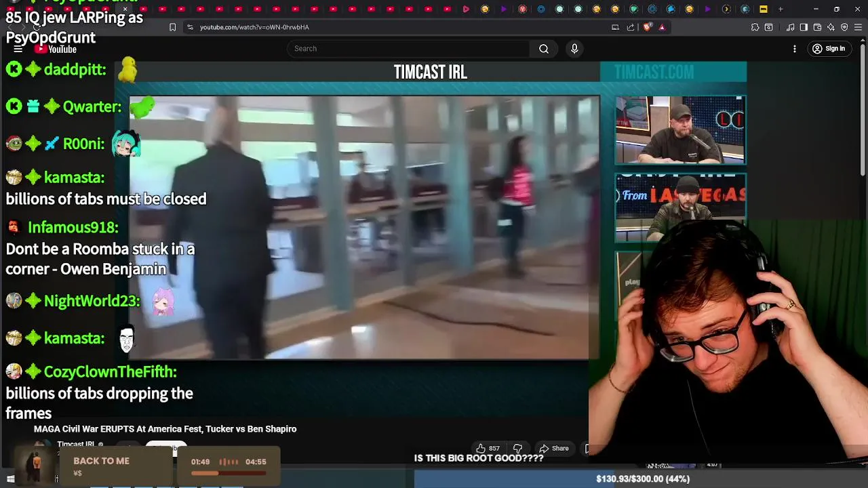Start voice search with the microphone icon
The width and height of the screenshot is (868, 488).
tap(574, 49)
